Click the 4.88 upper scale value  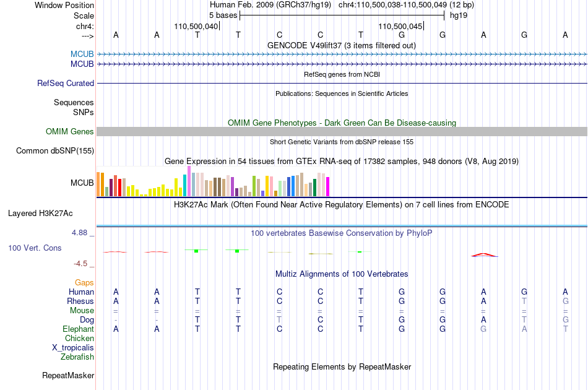pyautogui.click(x=79, y=233)
